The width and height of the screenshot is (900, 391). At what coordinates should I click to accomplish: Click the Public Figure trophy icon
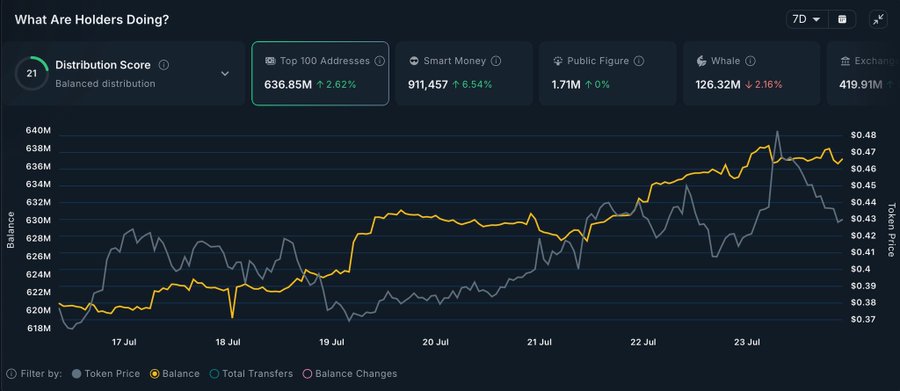coord(557,61)
